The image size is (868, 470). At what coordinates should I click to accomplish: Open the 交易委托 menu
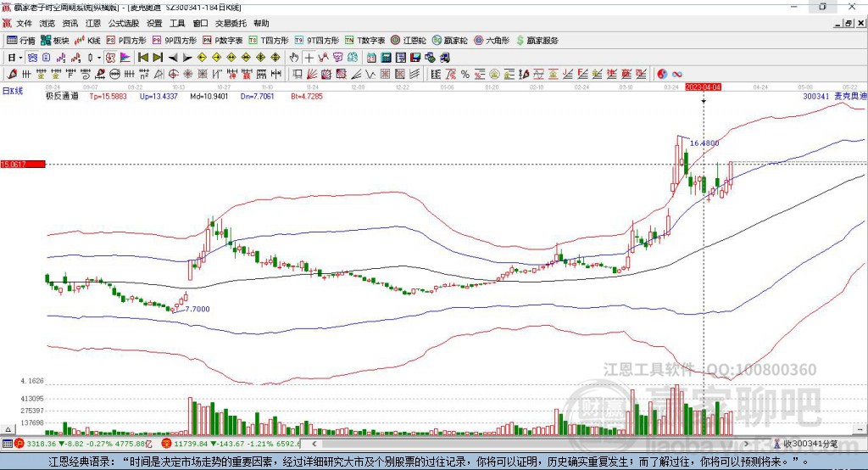click(x=231, y=23)
